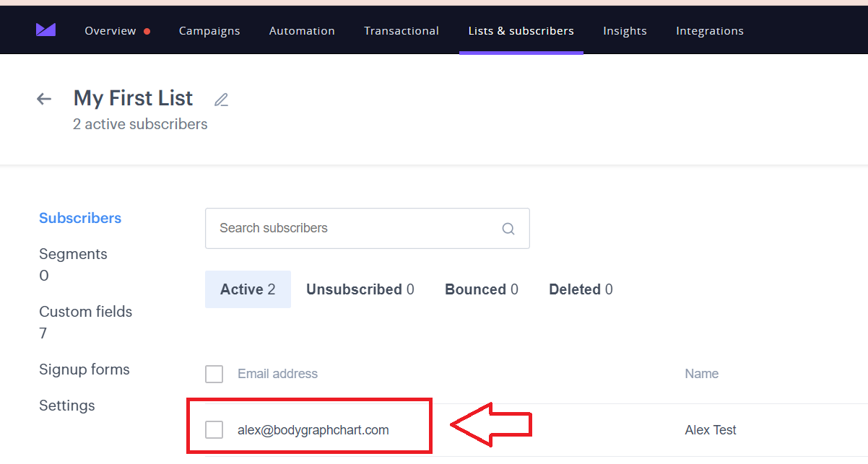
Task: Check the box for alex@bodygraphchart.com
Action: (x=214, y=430)
